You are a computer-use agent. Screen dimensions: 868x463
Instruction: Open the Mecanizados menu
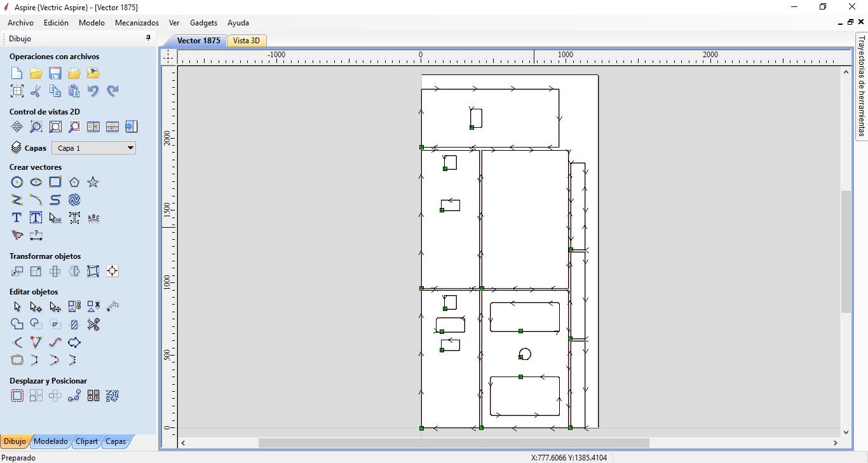[x=137, y=23]
